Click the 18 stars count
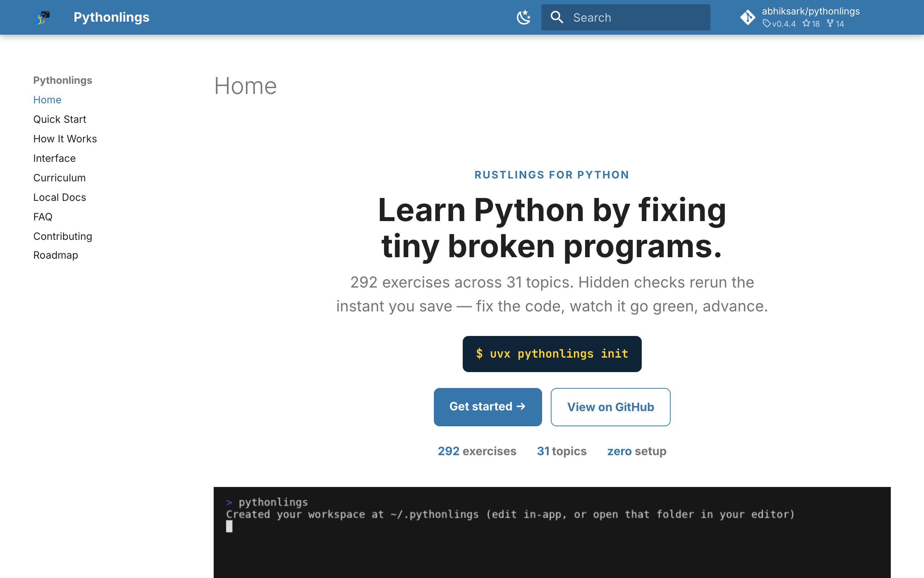The width and height of the screenshot is (924, 578). pyautogui.click(x=811, y=24)
